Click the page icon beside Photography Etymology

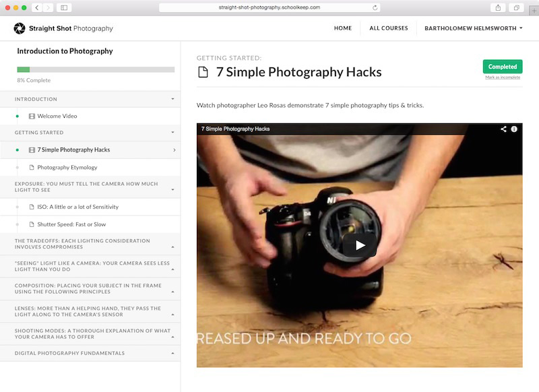pos(32,167)
